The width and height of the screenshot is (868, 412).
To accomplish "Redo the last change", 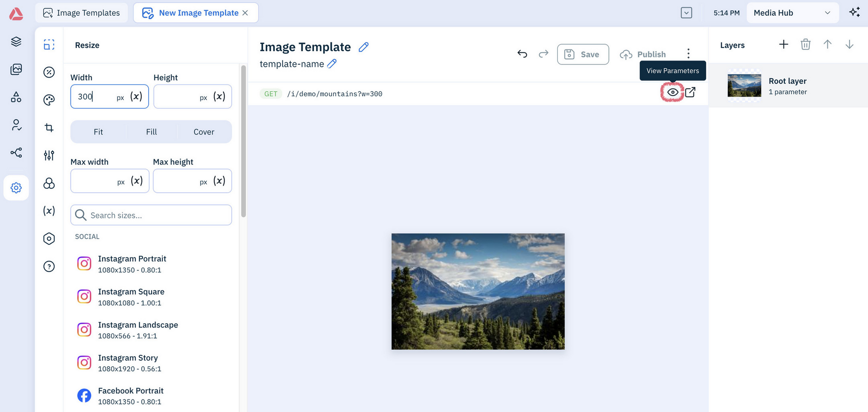I will (543, 54).
